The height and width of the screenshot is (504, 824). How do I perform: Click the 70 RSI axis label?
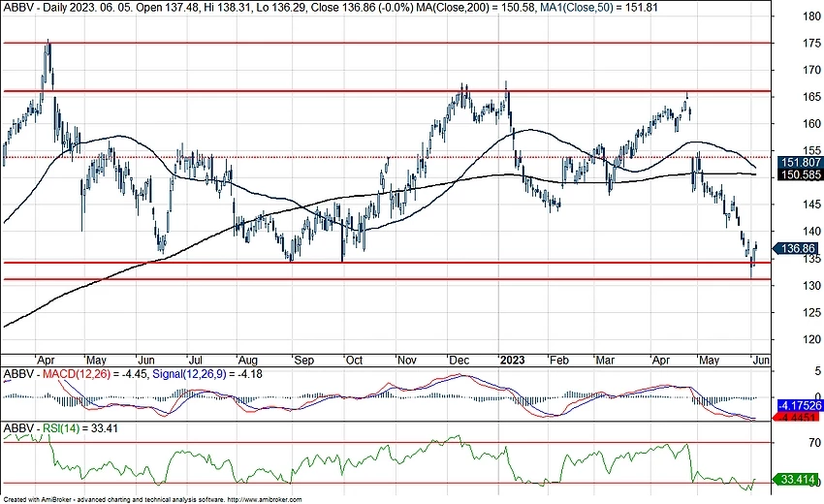(814, 443)
